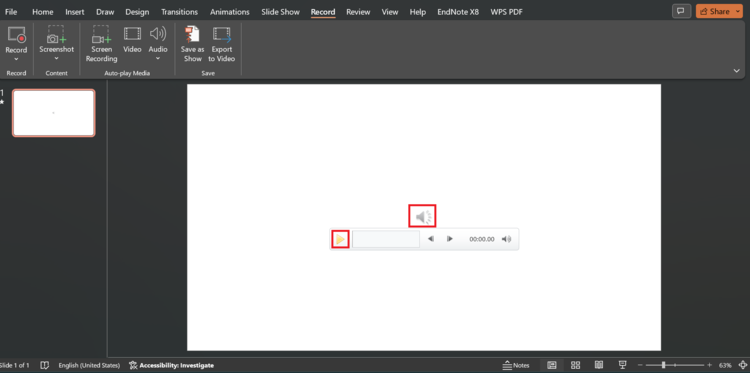Click the audio player volume icon
Viewport: 750px width, 373px height.
pos(507,239)
